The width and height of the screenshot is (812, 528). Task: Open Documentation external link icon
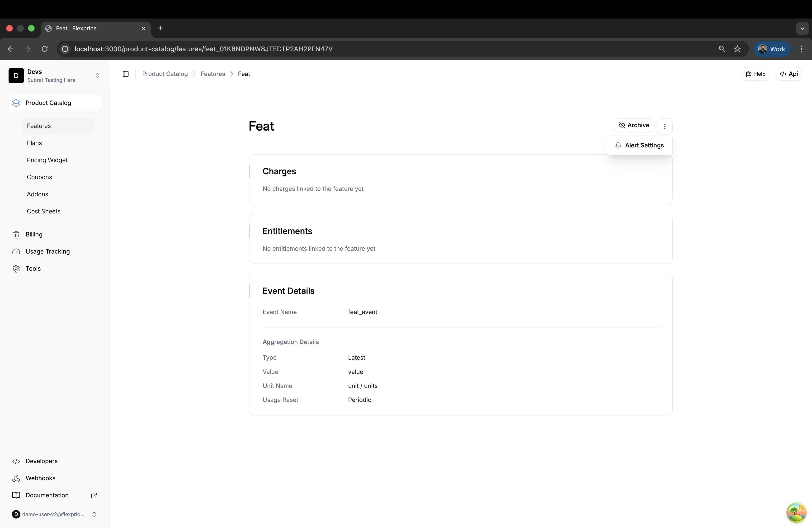[x=94, y=495]
